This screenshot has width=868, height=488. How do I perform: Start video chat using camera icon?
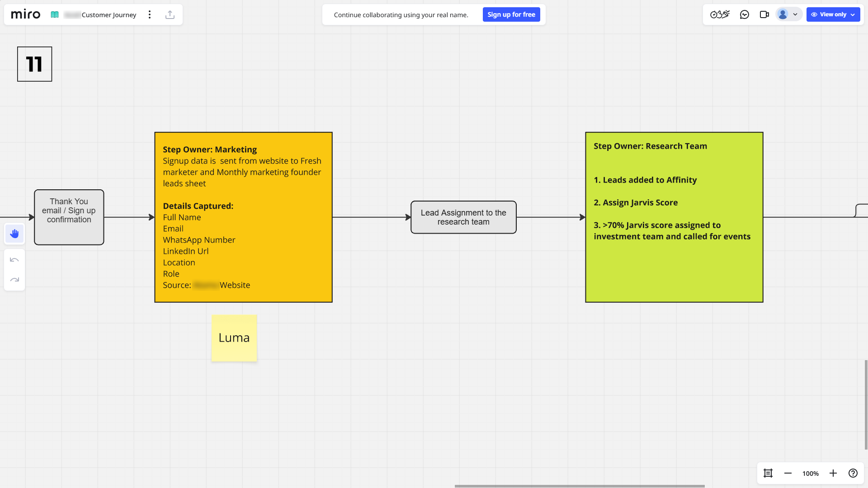pos(764,14)
